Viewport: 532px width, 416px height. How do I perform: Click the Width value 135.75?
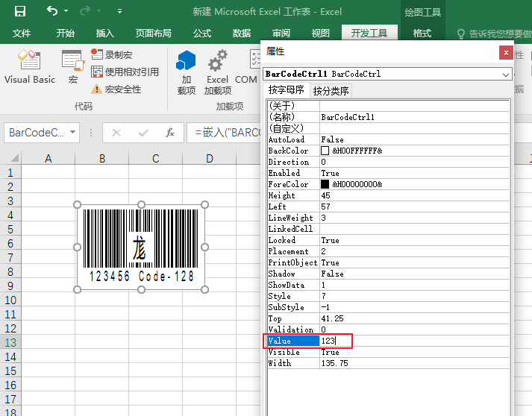pyautogui.click(x=334, y=363)
